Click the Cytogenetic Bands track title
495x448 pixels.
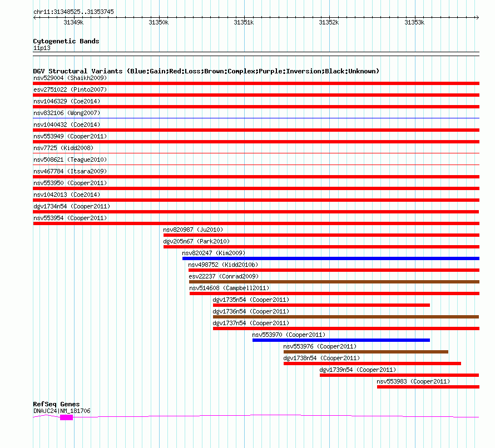tap(66, 41)
